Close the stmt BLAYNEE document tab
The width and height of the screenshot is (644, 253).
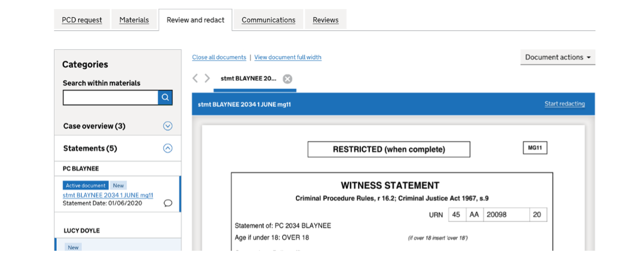tap(287, 79)
